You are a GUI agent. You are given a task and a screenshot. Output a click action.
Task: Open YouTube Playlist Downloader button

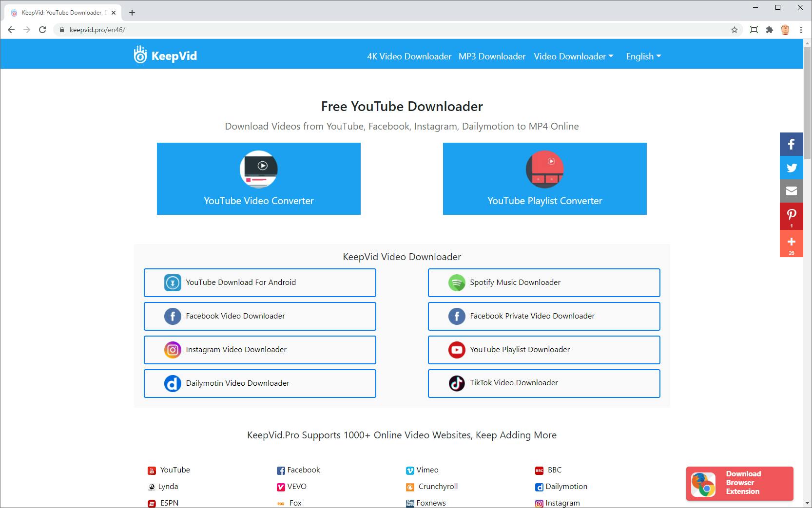[x=544, y=350]
